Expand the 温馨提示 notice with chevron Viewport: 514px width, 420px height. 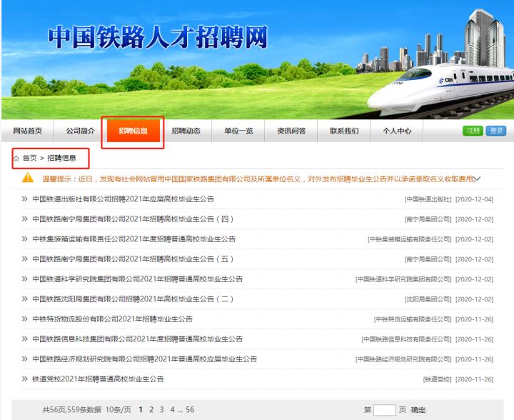point(478,179)
